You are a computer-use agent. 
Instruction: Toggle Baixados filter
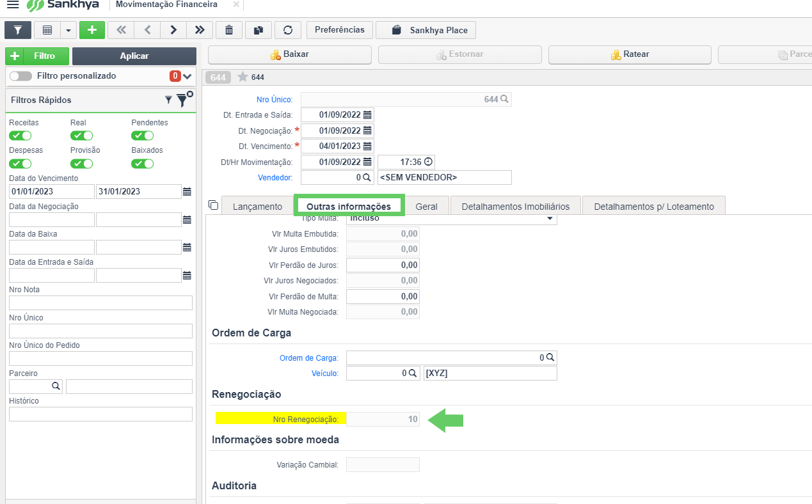pos(143,163)
